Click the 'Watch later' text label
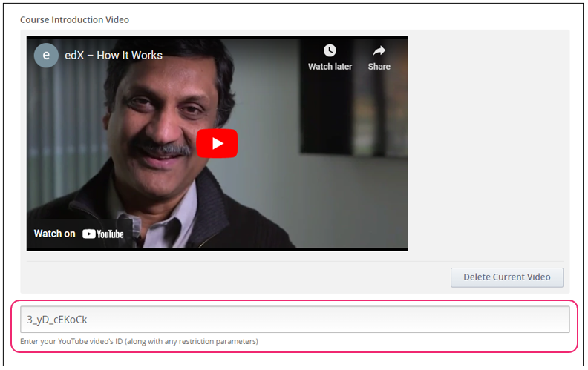Image resolution: width=588 pixels, height=370 pixels. coord(330,67)
